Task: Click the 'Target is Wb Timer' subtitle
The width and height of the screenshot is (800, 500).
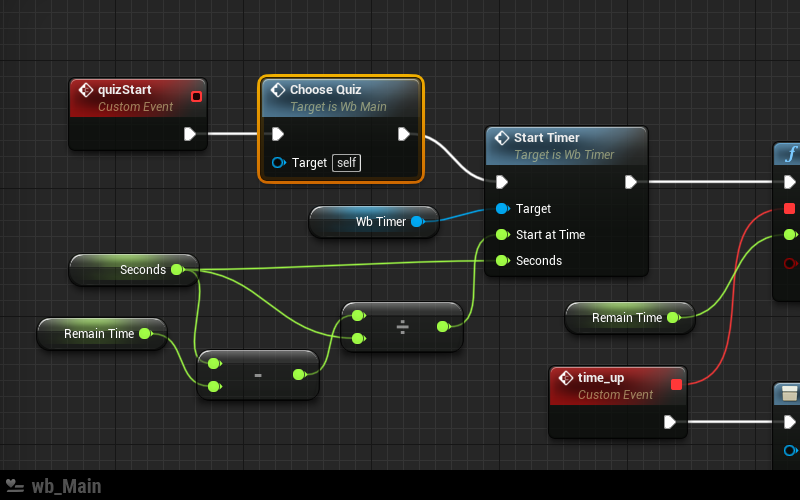Action: 564,155
